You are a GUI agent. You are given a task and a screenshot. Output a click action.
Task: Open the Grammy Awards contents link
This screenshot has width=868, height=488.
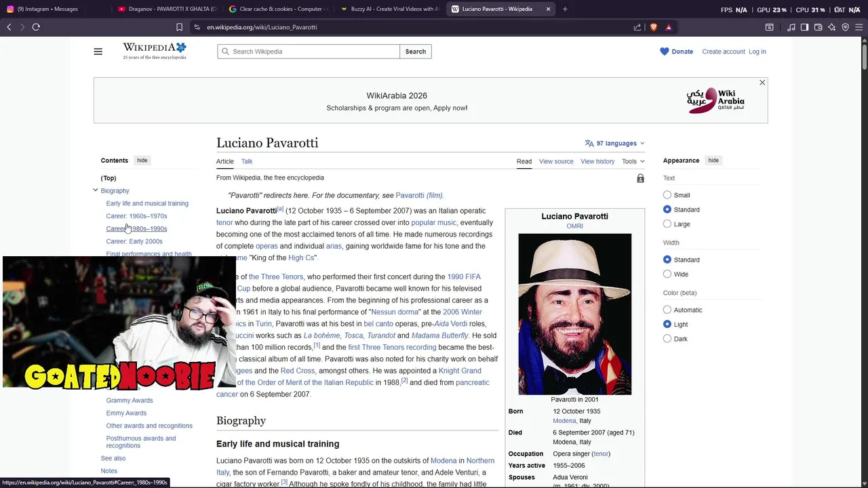[130, 401]
